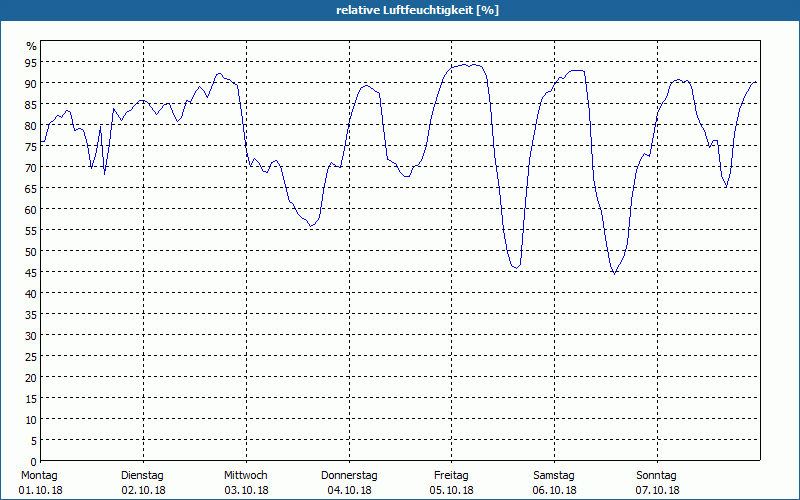Select the 30 y-axis label

point(32,335)
